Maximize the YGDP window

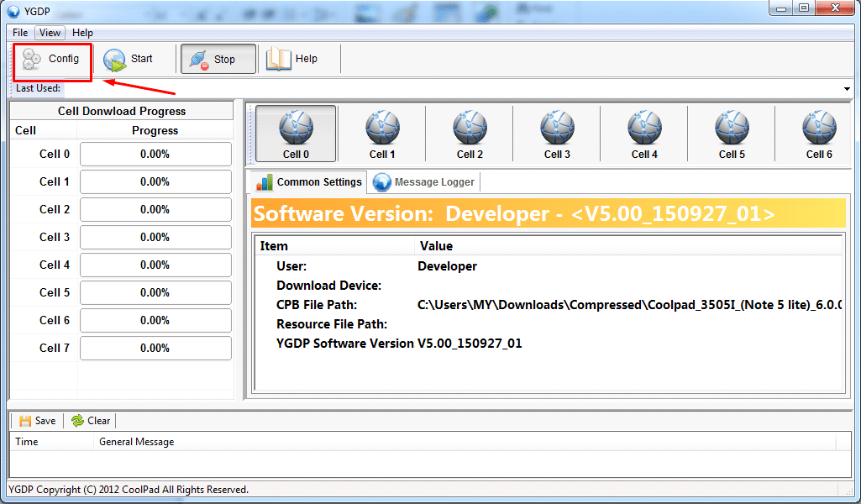point(803,8)
